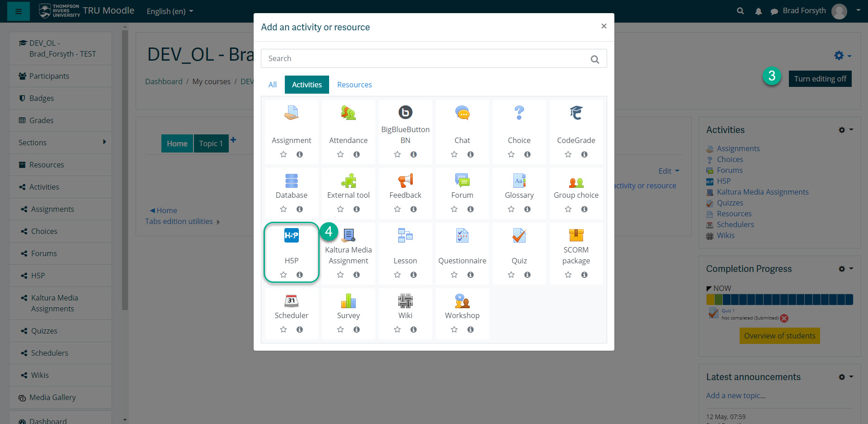Viewport: 868px width, 424px height.
Task: Select the Workshop activity icon
Action: click(x=462, y=301)
